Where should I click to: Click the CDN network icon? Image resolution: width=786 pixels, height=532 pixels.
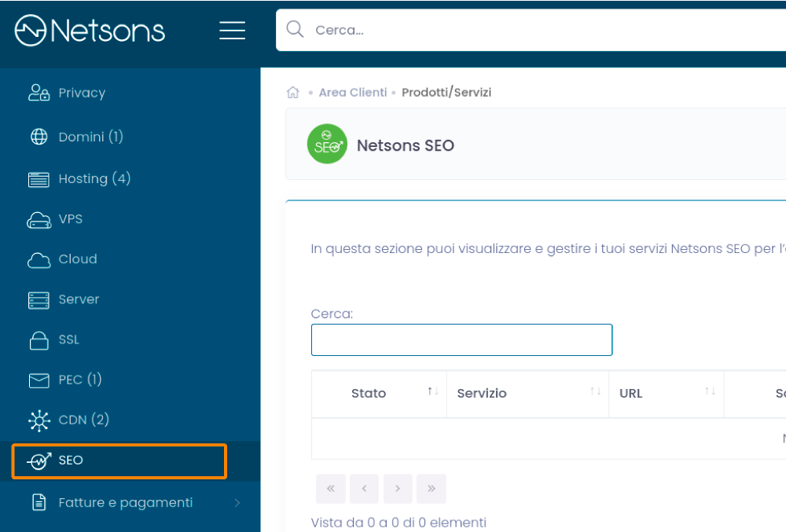39,420
